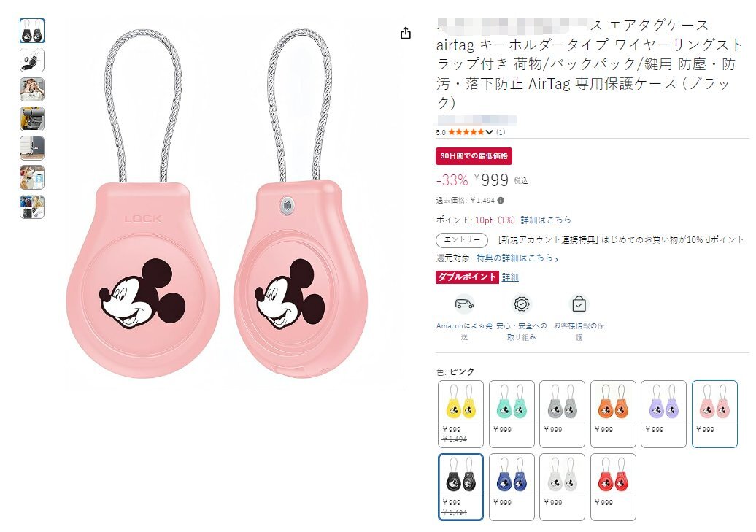
Task: Click the Amazon delivery truck icon
Action: [x=464, y=304]
